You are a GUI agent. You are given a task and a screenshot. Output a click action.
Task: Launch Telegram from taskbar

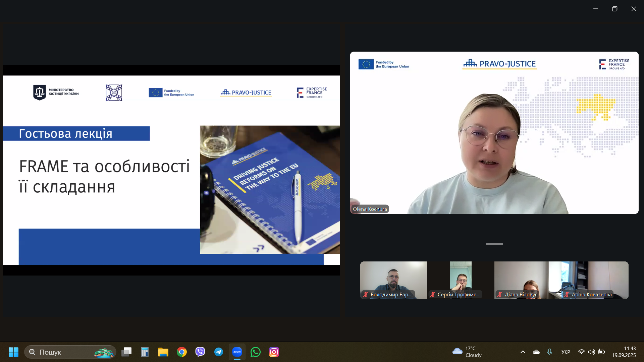click(219, 352)
